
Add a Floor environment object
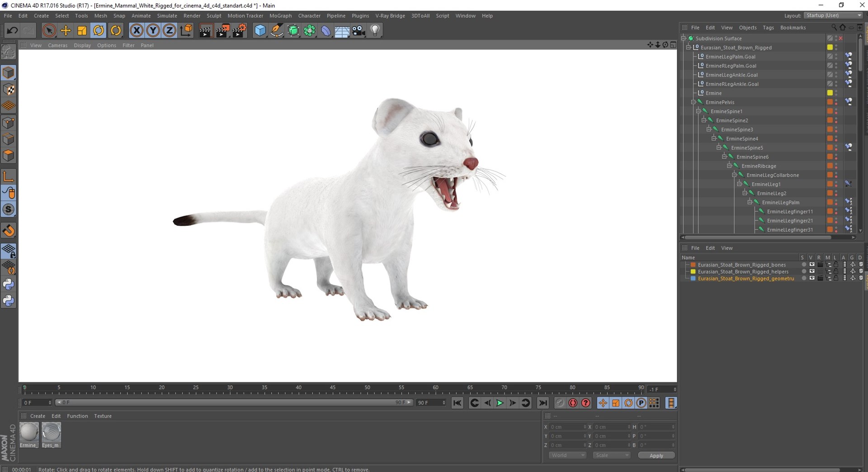tap(342, 30)
